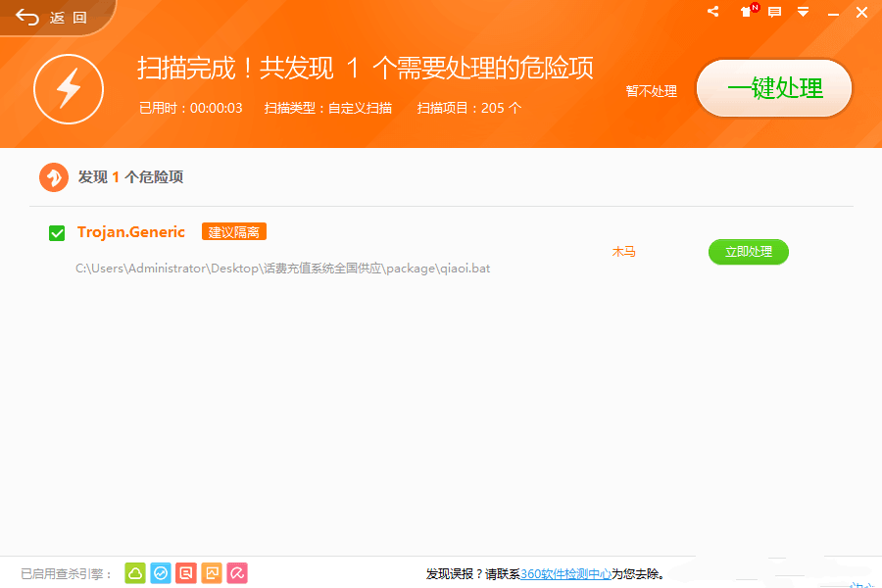882x588 pixels.
Task: Select the 木马 threat type label
Action: (623, 251)
